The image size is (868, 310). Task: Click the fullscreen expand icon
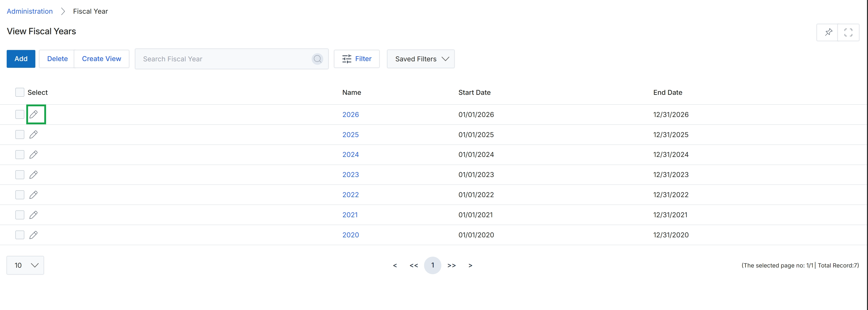click(x=848, y=32)
